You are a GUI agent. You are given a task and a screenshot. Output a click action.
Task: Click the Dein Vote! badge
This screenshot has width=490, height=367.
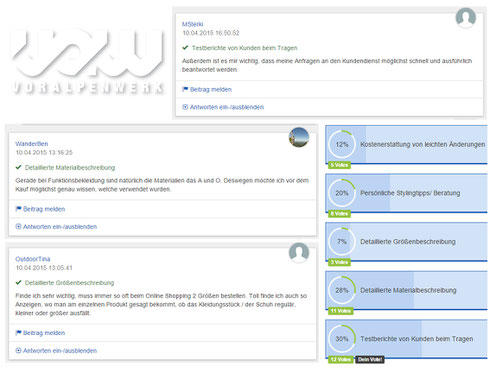[x=370, y=359]
